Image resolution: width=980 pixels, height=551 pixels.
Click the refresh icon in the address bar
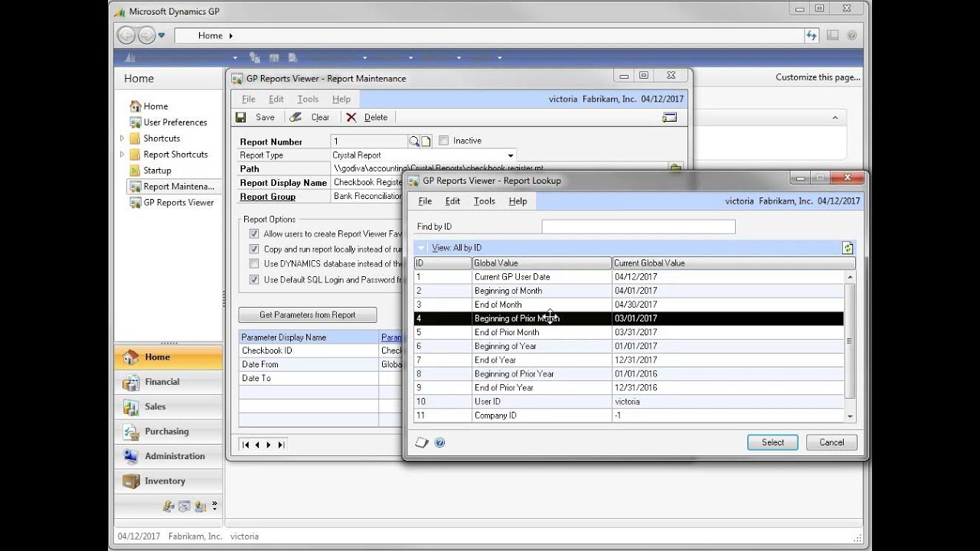812,35
